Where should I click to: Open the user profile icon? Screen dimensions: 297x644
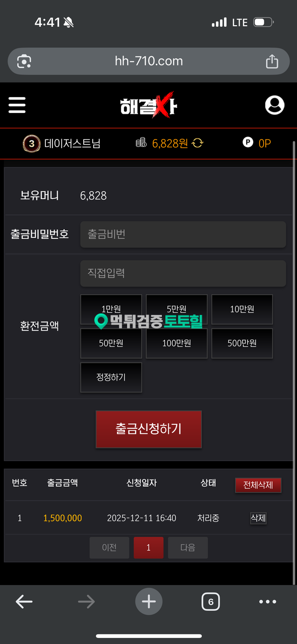pos(275,105)
